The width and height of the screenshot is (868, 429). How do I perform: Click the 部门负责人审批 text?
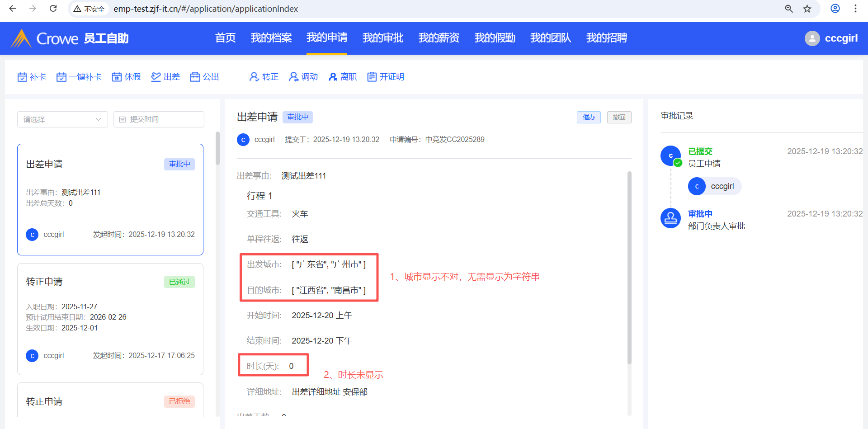pyautogui.click(x=717, y=226)
